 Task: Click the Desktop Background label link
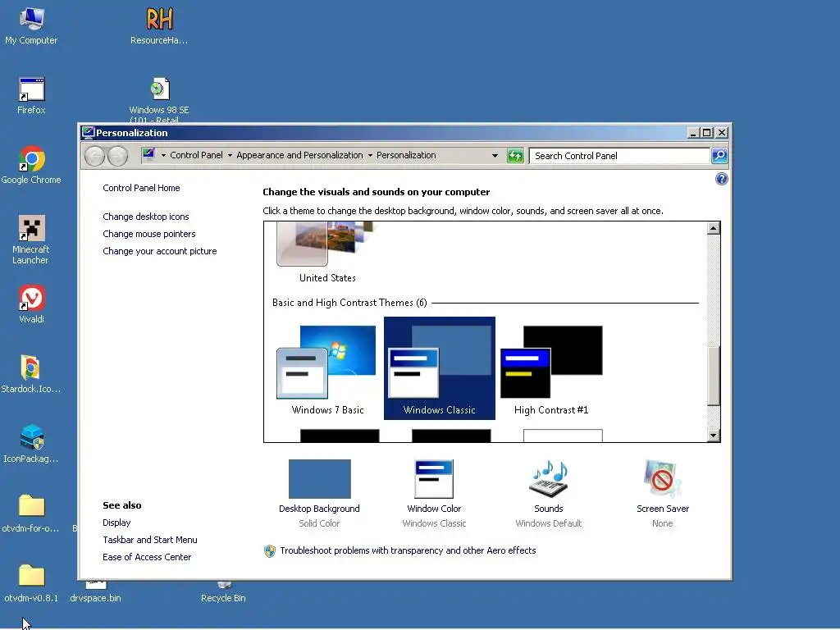[319, 509]
